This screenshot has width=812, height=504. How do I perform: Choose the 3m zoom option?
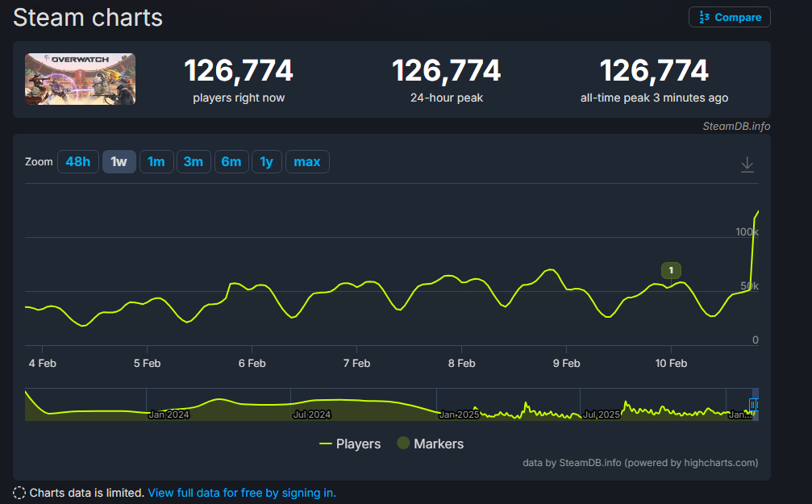194,161
